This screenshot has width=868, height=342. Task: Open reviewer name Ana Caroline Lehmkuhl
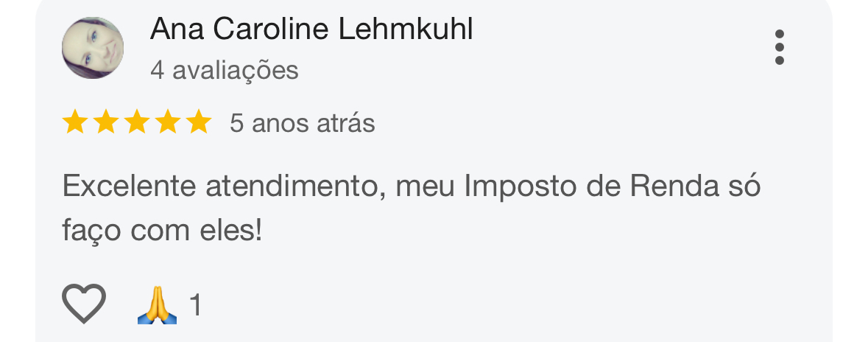click(311, 29)
